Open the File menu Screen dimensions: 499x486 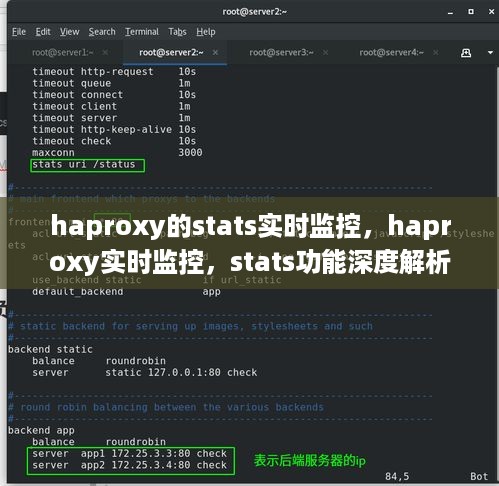tap(19, 32)
